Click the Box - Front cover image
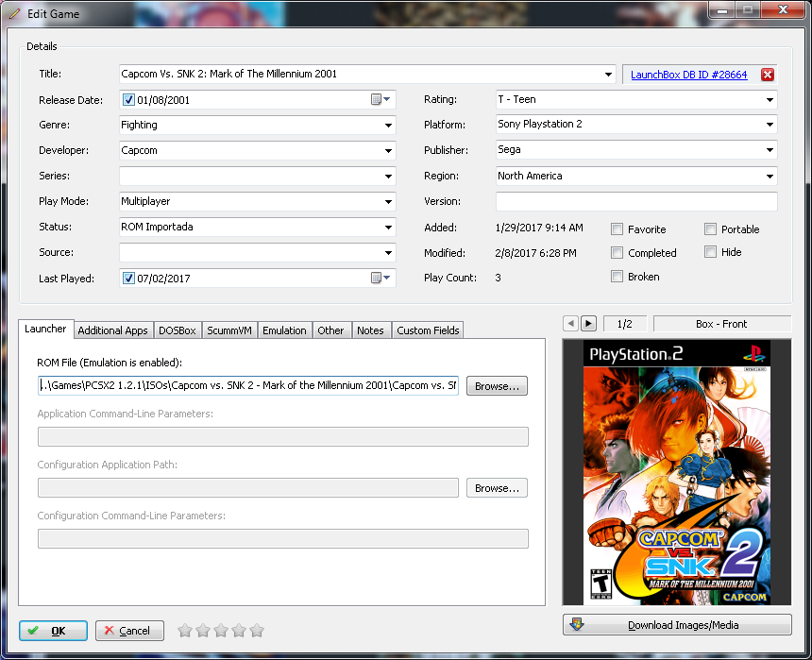The height and width of the screenshot is (660, 812). point(677,472)
